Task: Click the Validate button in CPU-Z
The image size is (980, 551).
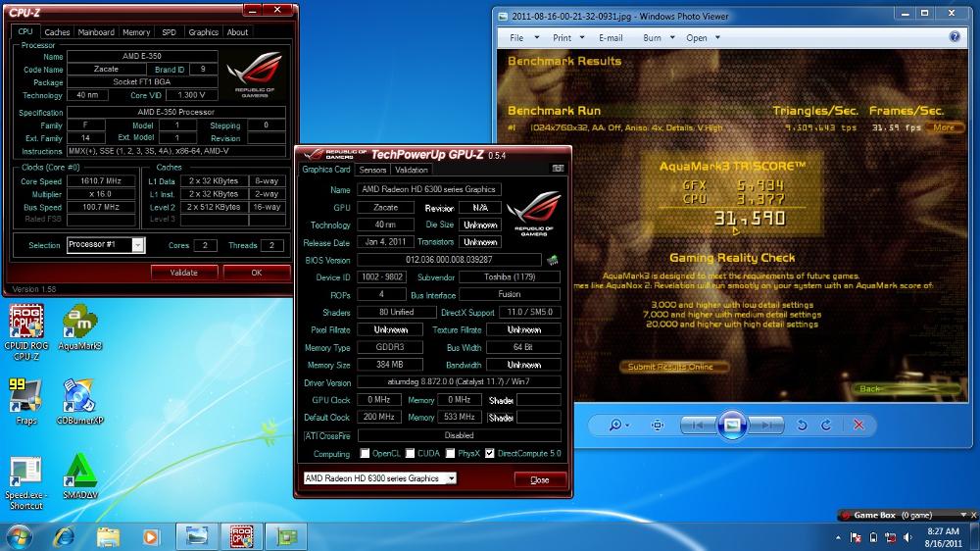Action: pyautogui.click(x=184, y=272)
